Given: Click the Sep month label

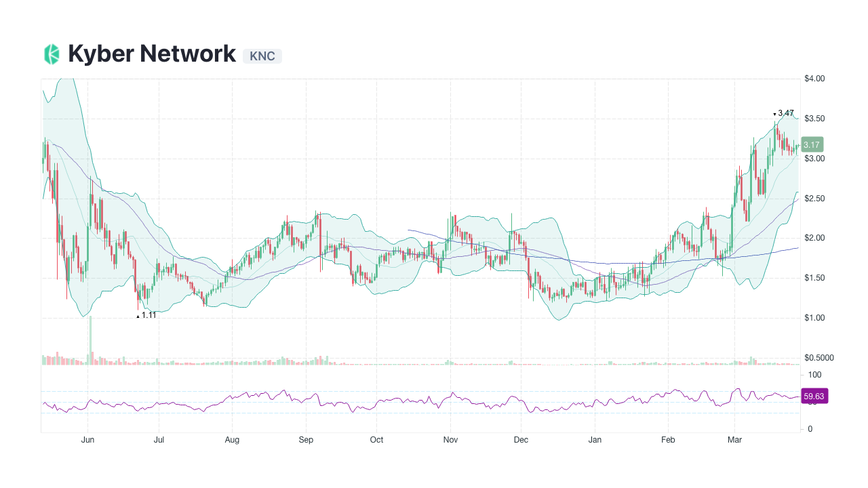Looking at the screenshot, I should (306, 440).
